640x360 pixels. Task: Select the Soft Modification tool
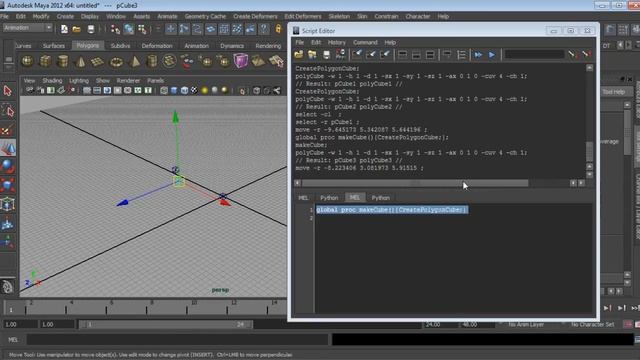(x=8, y=223)
